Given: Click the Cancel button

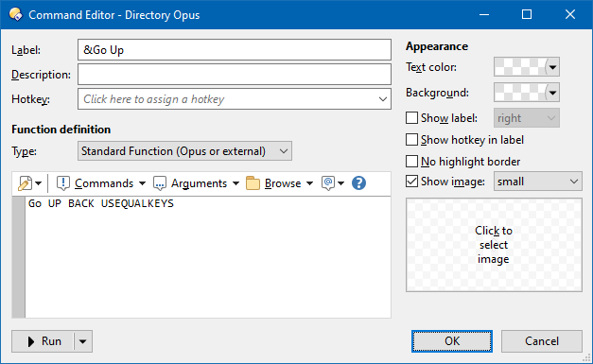Looking at the screenshot, I should tap(542, 341).
